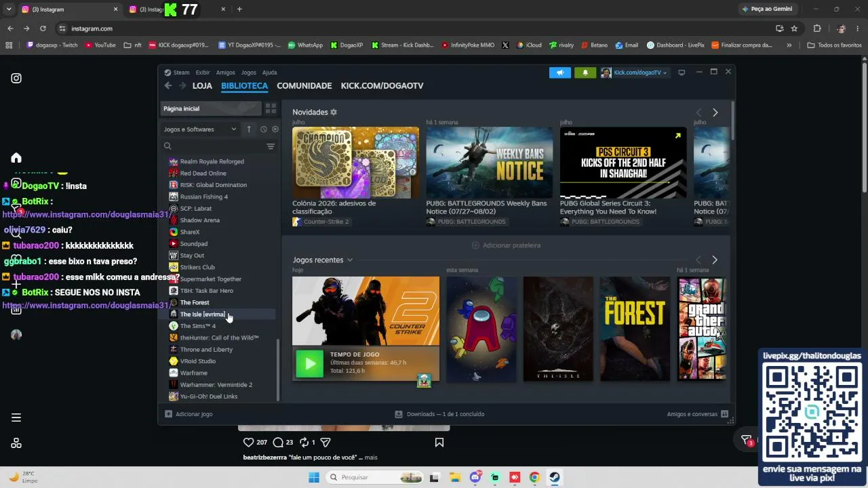Screen dimensions: 868x488
Task: Switch to the COMUNIDADE tab
Action: click(304, 86)
